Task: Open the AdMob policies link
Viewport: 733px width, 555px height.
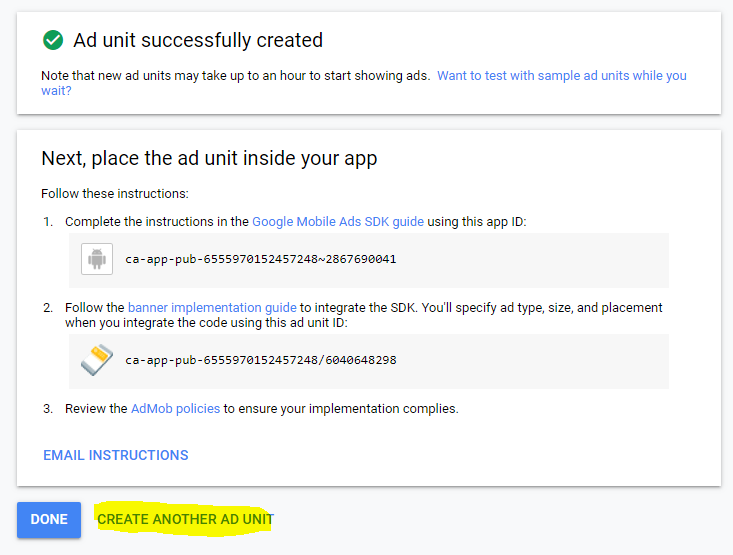Action: tap(175, 409)
